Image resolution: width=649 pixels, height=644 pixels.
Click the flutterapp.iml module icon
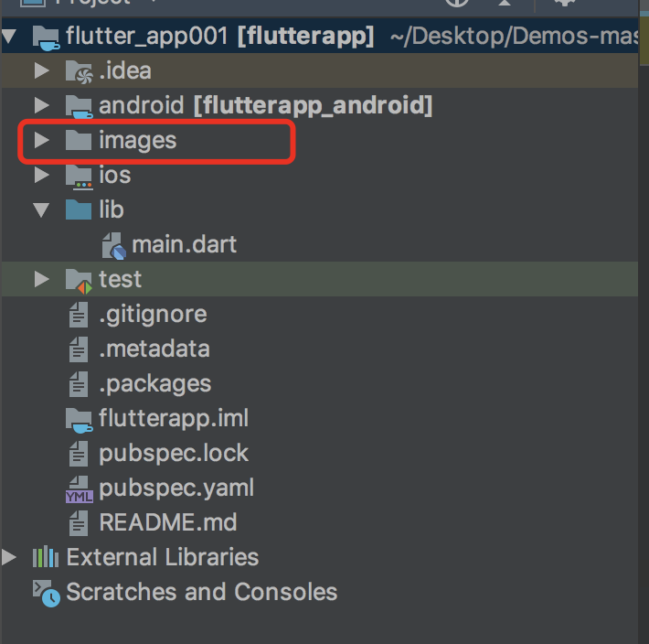coord(79,420)
